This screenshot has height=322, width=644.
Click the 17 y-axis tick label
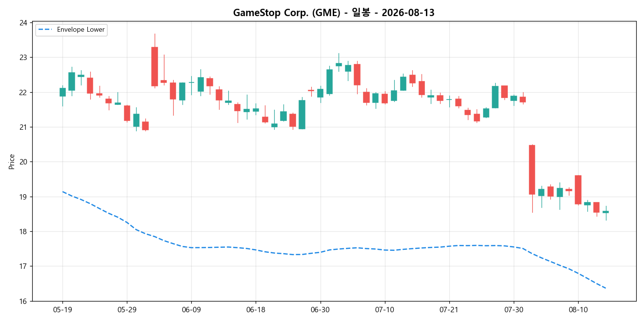click(23, 266)
